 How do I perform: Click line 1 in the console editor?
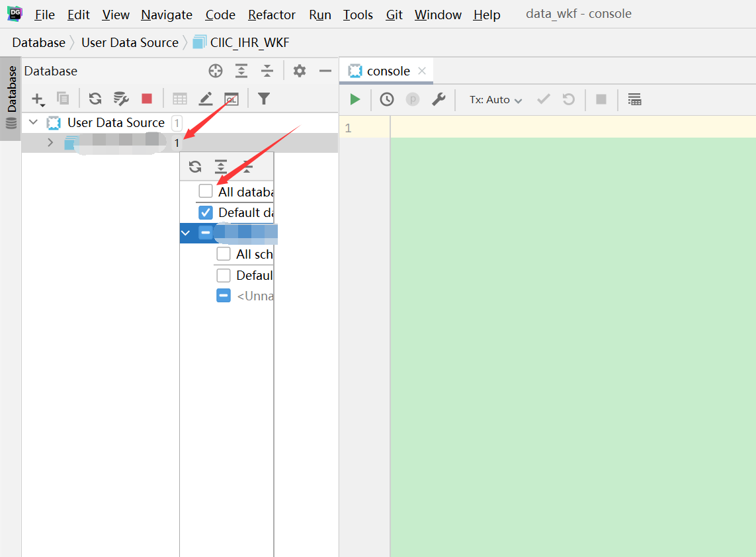tap(573, 127)
